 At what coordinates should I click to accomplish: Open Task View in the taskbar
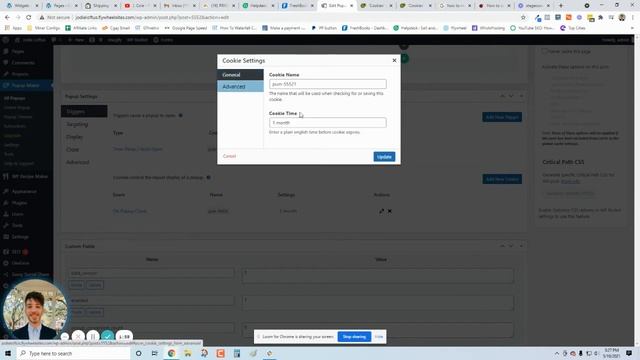coord(155,353)
